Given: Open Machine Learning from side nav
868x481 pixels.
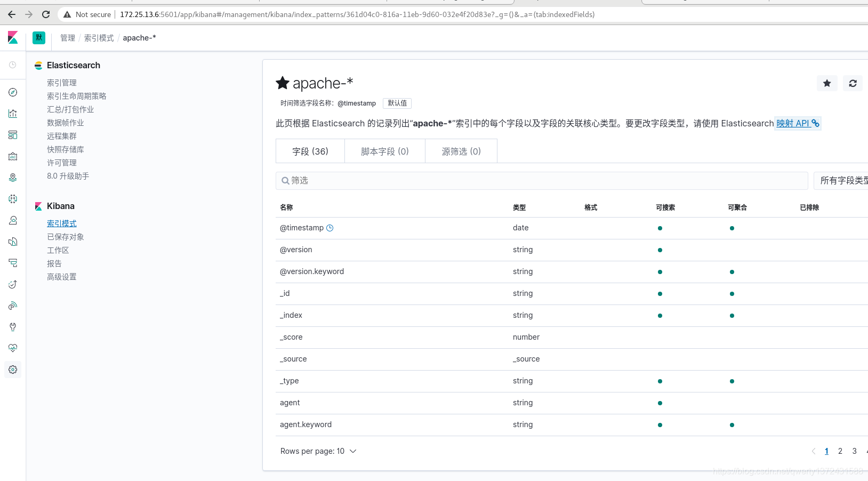Looking at the screenshot, I should point(13,199).
